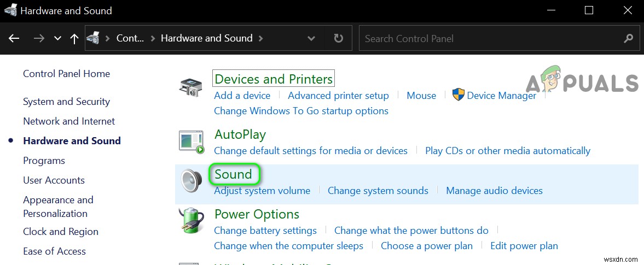This screenshot has height=265, width=644.
Task: Click Manage audio devices link
Action: click(494, 191)
